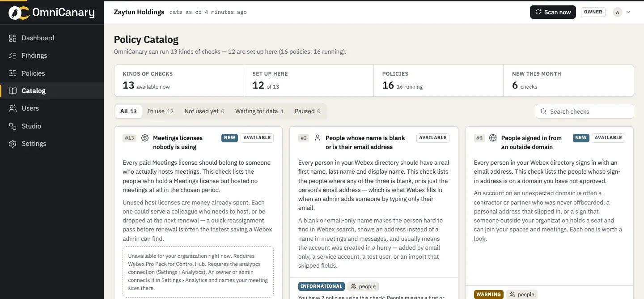Screen dimensions: 644x299
Task: Click the #13 check number badge
Action: pyautogui.click(x=130, y=138)
